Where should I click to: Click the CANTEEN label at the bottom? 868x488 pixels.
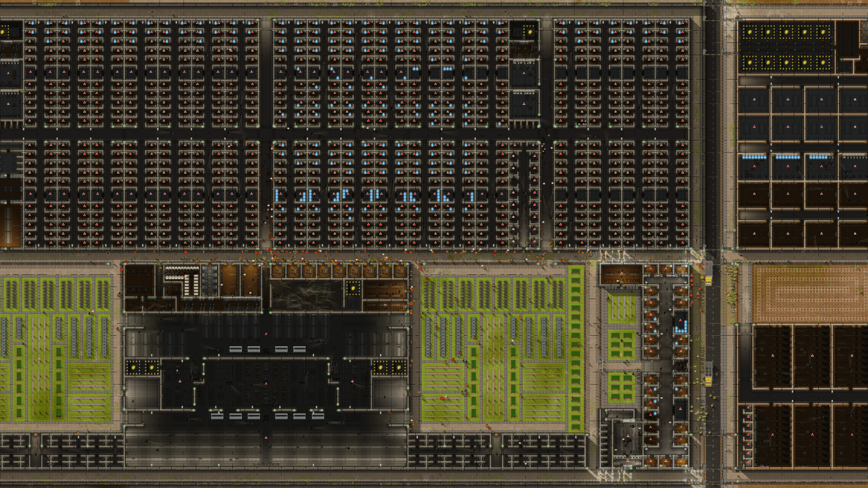(266, 464)
